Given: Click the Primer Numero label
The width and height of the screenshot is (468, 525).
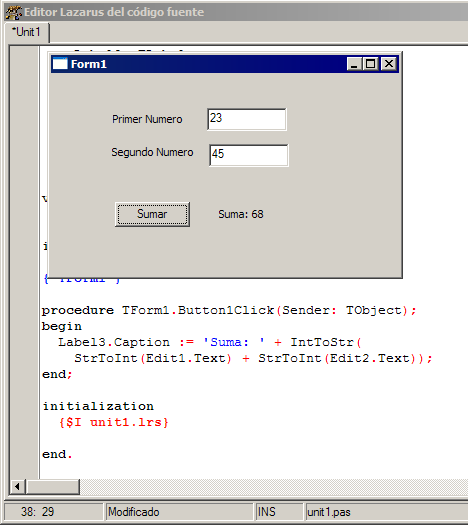Looking at the screenshot, I should 147,119.
